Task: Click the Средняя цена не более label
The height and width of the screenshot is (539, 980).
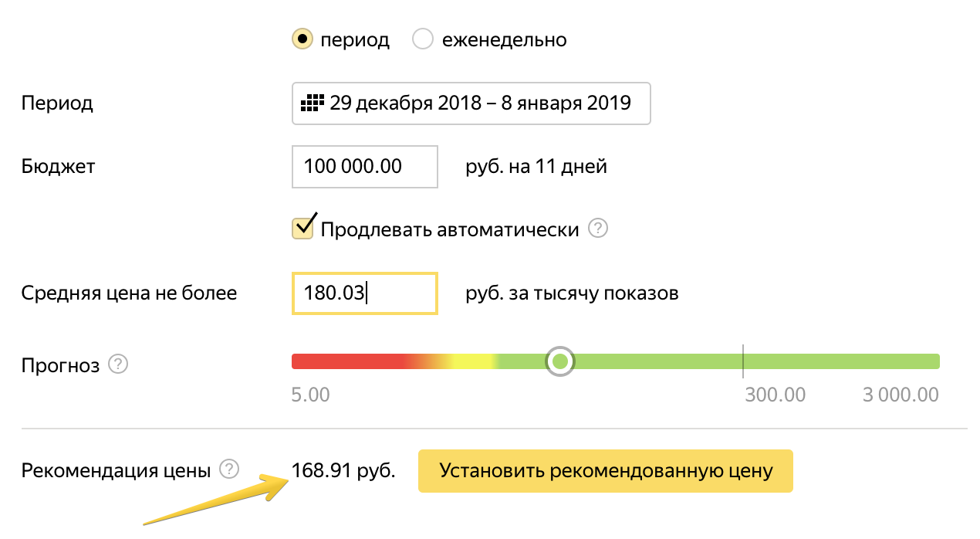Action: [x=130, y=293]
